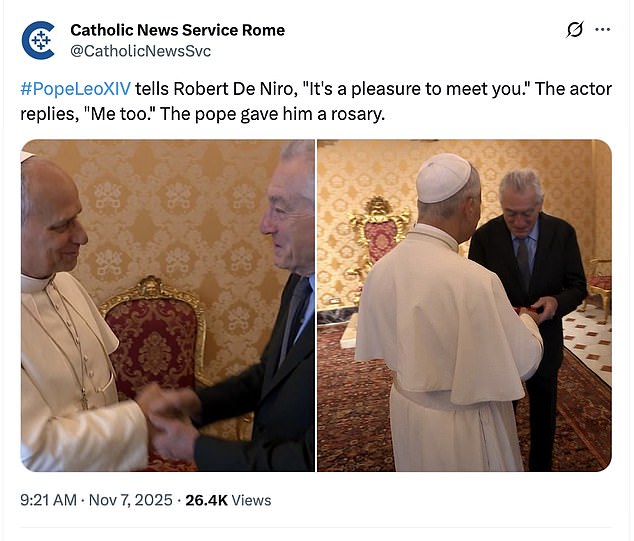Click the Catholic News Service profile avatar
Screen dimensions: 634x541
[x=39, y=39]
